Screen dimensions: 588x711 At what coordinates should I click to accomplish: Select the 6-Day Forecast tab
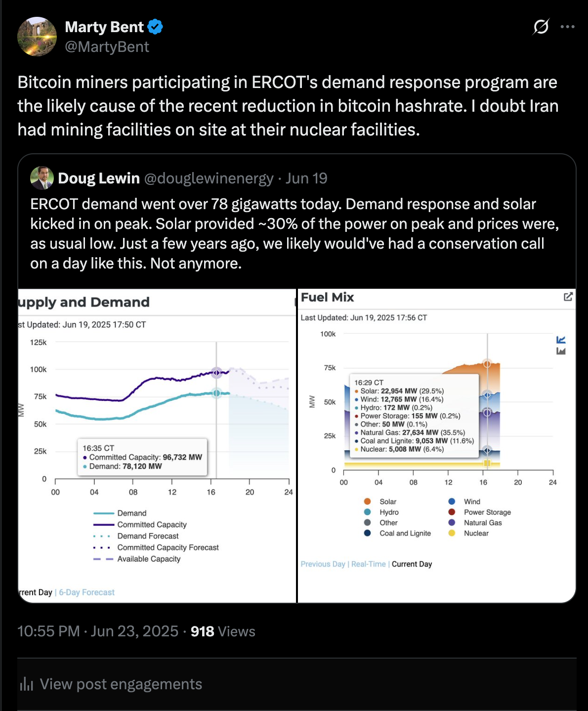(x=86, y=592)
